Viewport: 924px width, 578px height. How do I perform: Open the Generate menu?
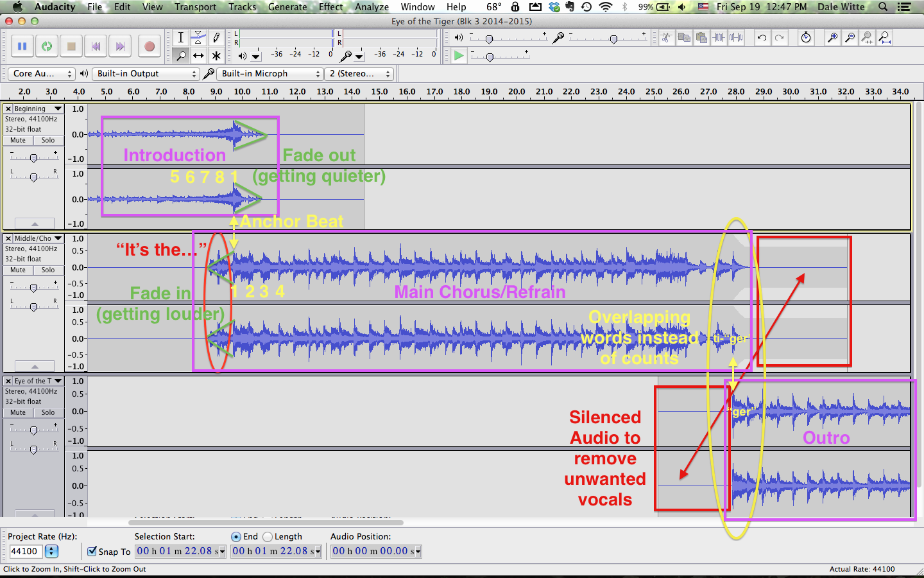287,7
